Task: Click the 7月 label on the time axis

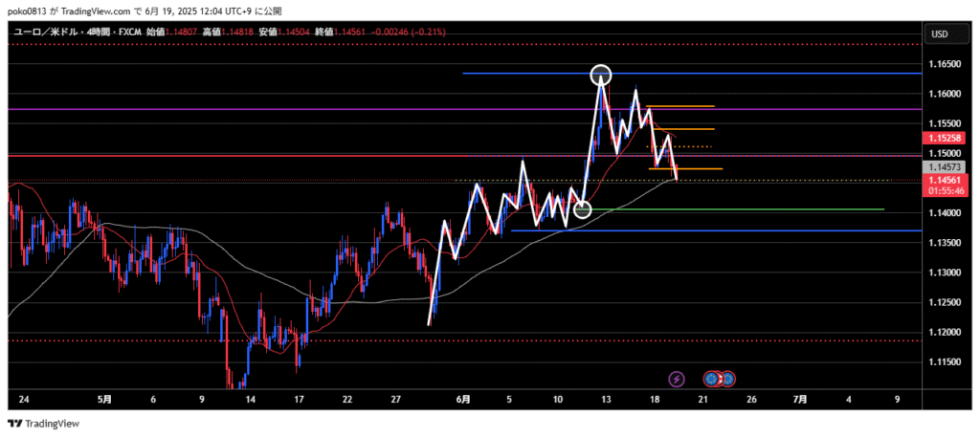Action: (801, 398)
